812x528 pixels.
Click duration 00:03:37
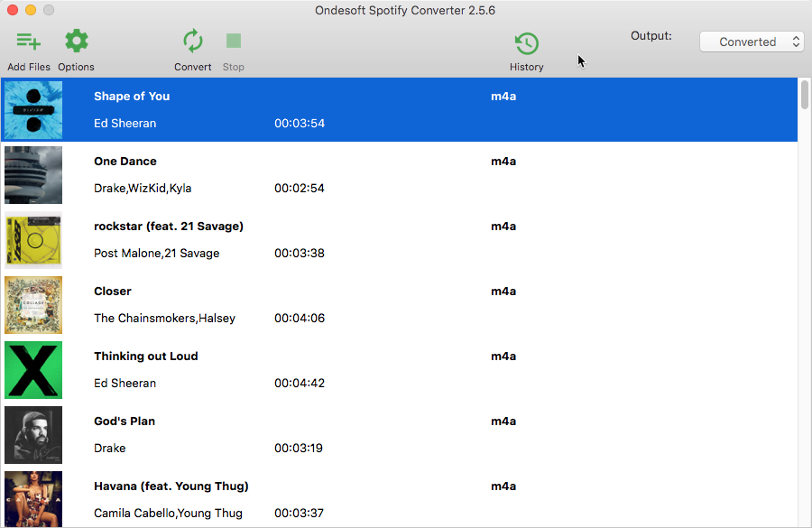point(299,513)
